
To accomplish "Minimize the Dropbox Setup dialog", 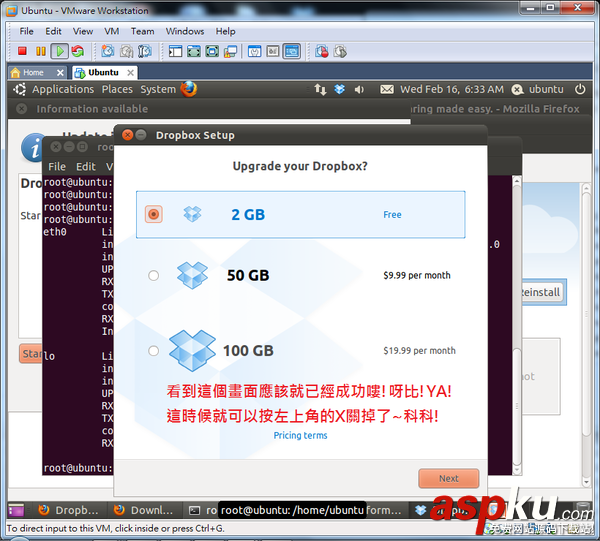I will click(x=141, y=135).
